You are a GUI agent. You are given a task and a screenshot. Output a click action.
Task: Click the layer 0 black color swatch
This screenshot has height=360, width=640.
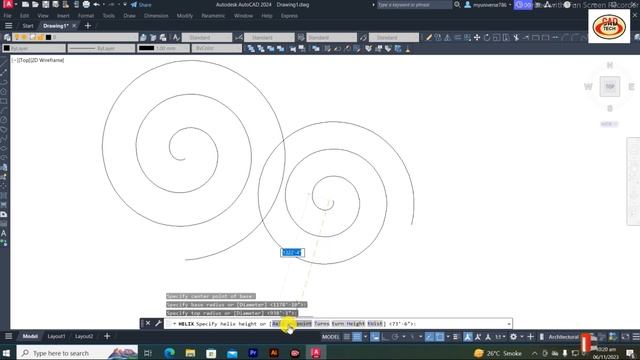[48, 37]
